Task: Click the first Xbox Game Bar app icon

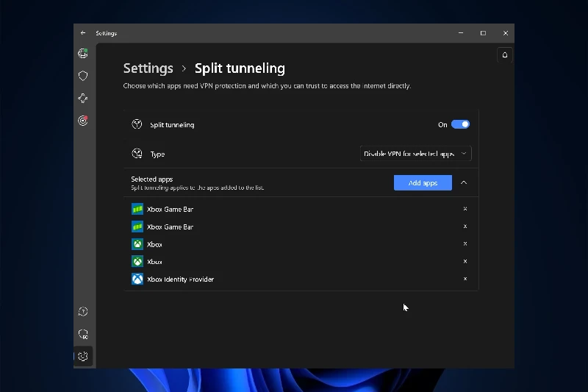Action: [x=137, y=209]
